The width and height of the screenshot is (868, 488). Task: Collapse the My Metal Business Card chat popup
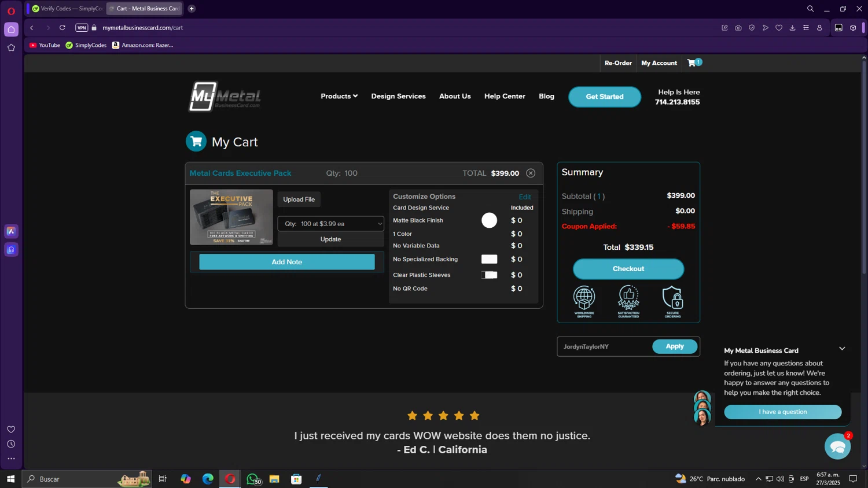(x=842, y=349)
